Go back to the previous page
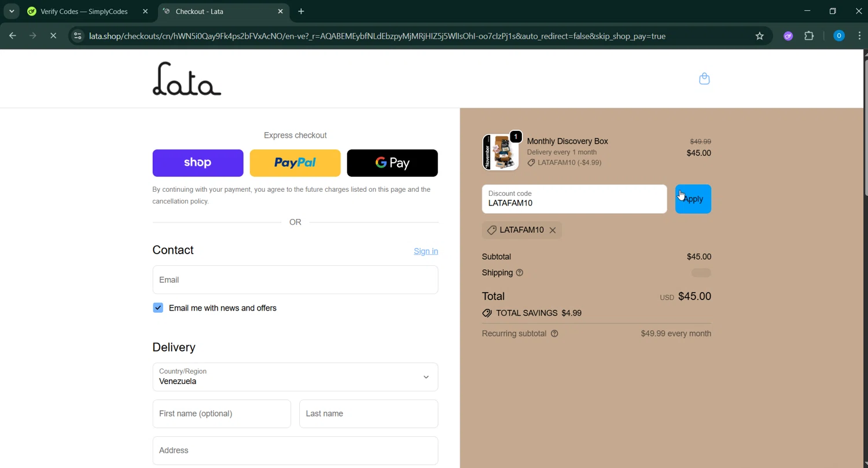 (13, 36)
